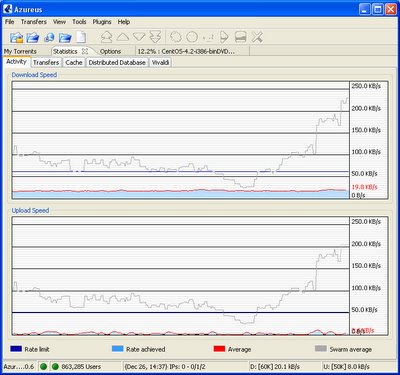Click the download speed status D: [60K]
This screenshot has height=375, width=400.
coord(275,367)
